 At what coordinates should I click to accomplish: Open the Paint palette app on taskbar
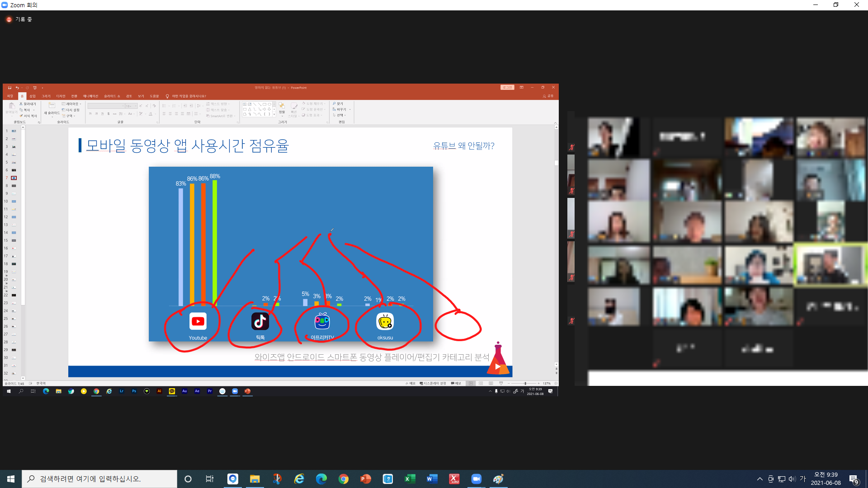coord(499,479)
